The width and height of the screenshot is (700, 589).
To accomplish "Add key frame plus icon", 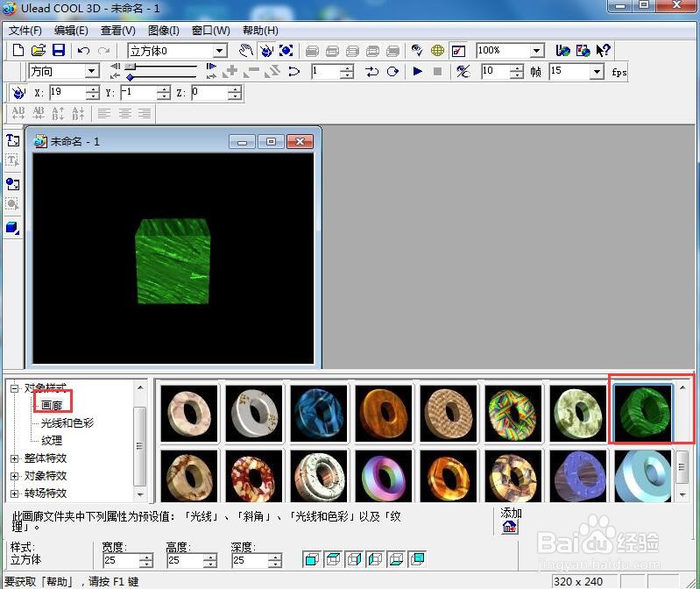I will (x=230, y=71).
